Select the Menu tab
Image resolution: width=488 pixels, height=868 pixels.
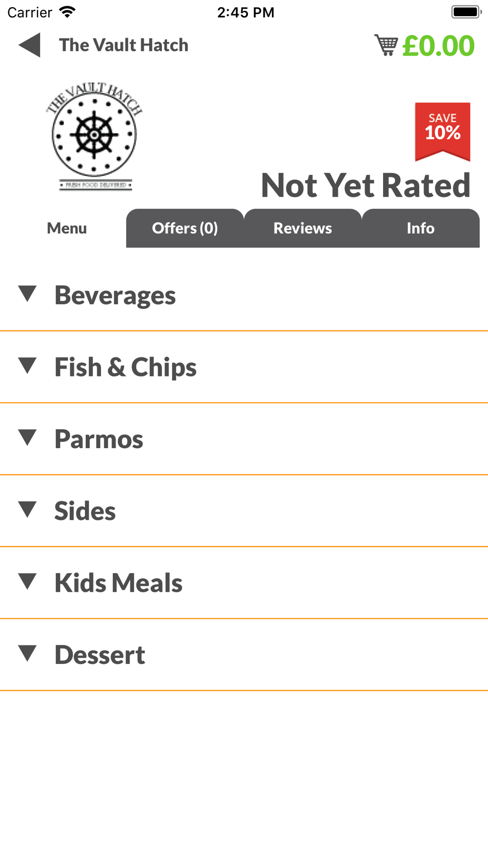click(67, 228)
